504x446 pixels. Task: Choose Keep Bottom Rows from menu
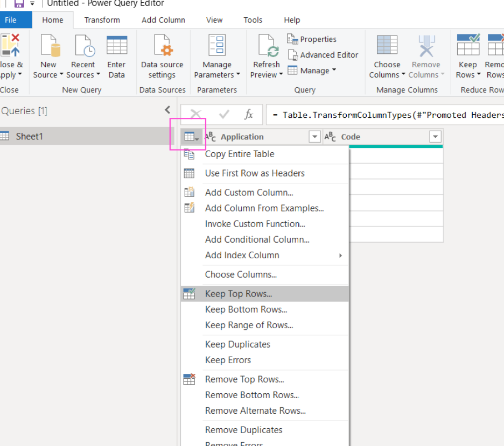click(265, 309)
